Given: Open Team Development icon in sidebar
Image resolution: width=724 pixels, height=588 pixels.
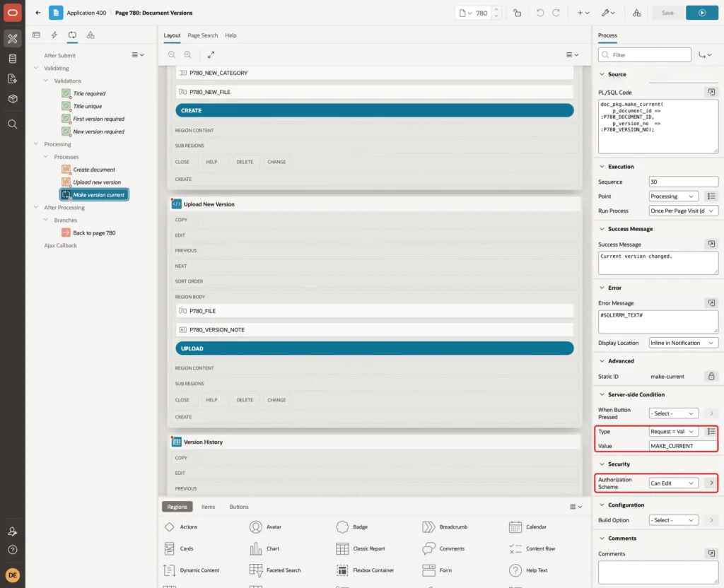Looking at the screenshot, I should (13, 79).
